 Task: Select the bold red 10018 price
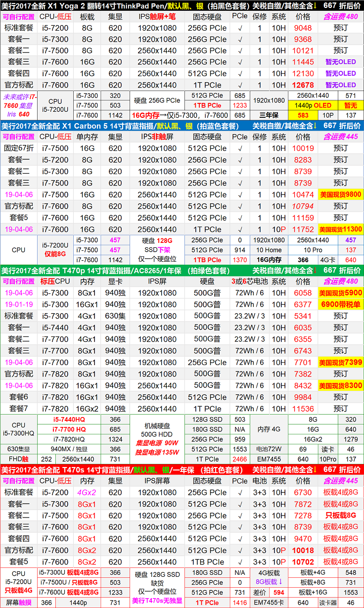303,550
